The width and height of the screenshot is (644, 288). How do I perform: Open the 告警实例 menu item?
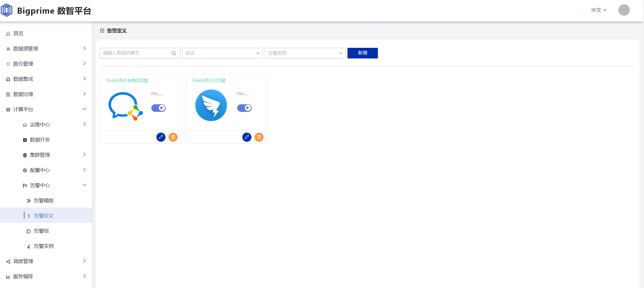coord(46,246)
